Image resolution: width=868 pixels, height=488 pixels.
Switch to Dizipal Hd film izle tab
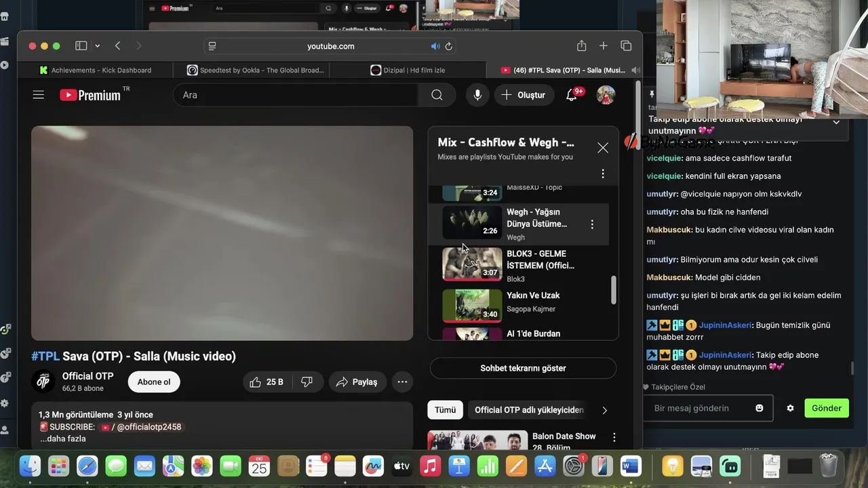(408, 70)
